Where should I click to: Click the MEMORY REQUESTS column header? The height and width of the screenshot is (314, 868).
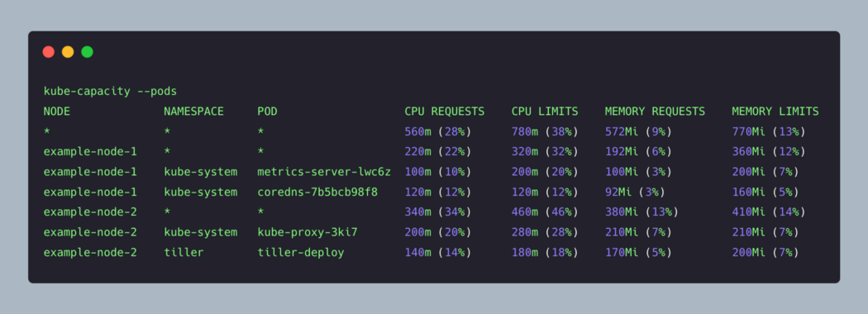click(x=655, y=112)
